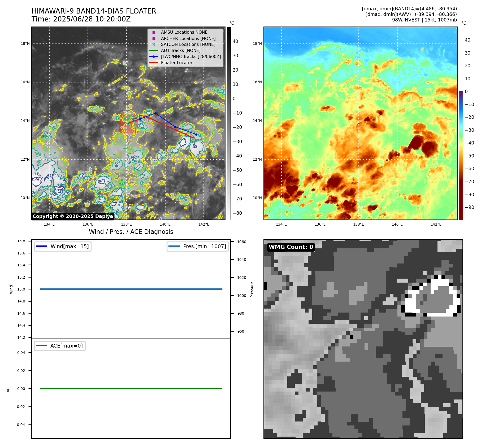Click the 134°E longitude label on the grayscale map
The height and width of the screenshot is (448, 481).
[49, 224]
